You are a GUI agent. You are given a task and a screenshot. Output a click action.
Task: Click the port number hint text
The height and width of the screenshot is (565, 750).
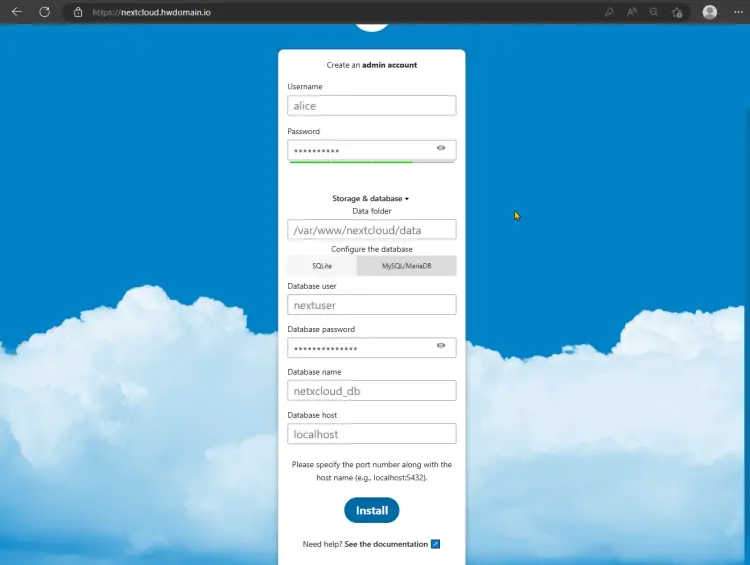[x=372, y=471]
